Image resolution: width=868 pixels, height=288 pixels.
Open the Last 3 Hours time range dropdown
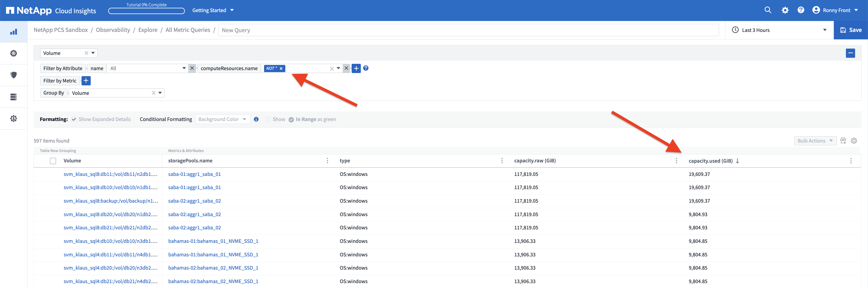[779, 30]
